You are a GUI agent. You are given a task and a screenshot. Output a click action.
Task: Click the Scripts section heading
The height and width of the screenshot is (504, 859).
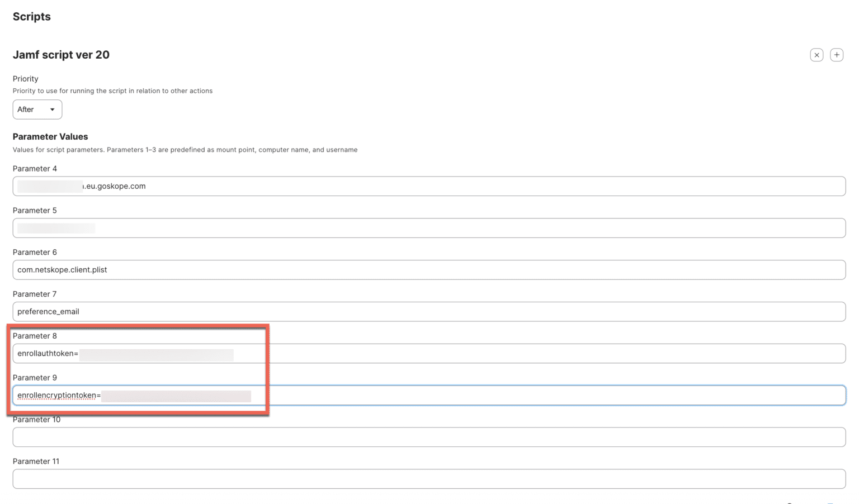click(x=31, y=16)
